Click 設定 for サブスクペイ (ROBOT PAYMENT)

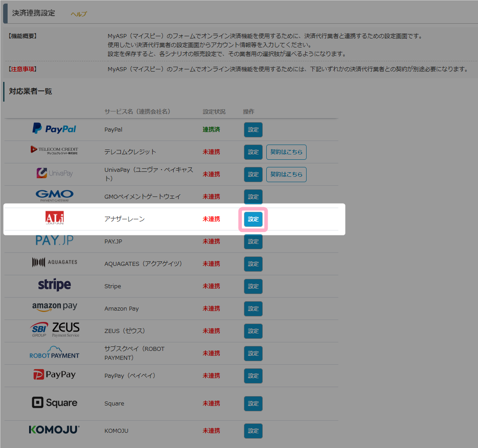tap(253, 354)
